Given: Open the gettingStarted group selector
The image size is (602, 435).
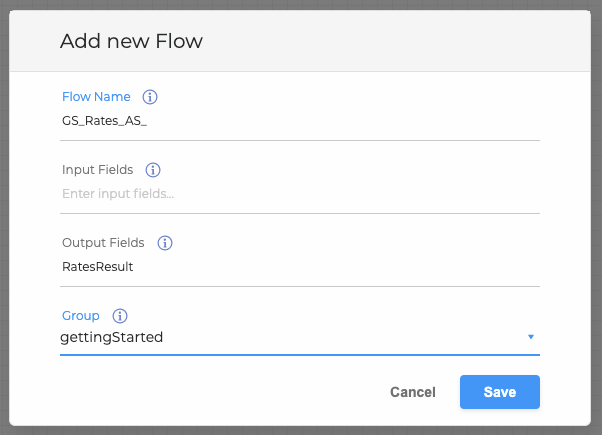Looking at the screenshot, I should (x=300, y=337).
